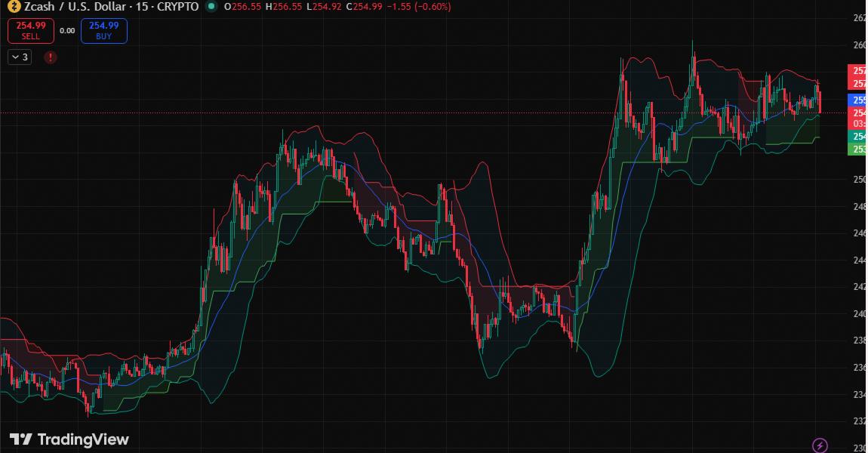This screenshot has height=453, width=868.
Task: Open the Zcash / U.S. Dollar symbol title
Action: (x=111, y=7)
